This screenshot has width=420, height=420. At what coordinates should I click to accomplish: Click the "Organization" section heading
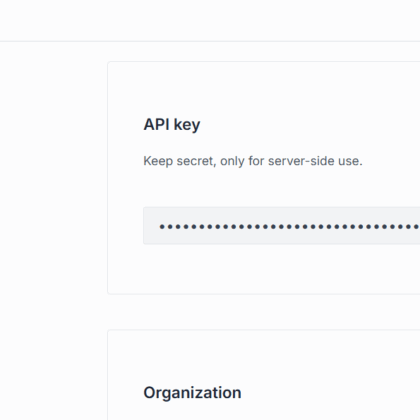click(x=192, y=393)
